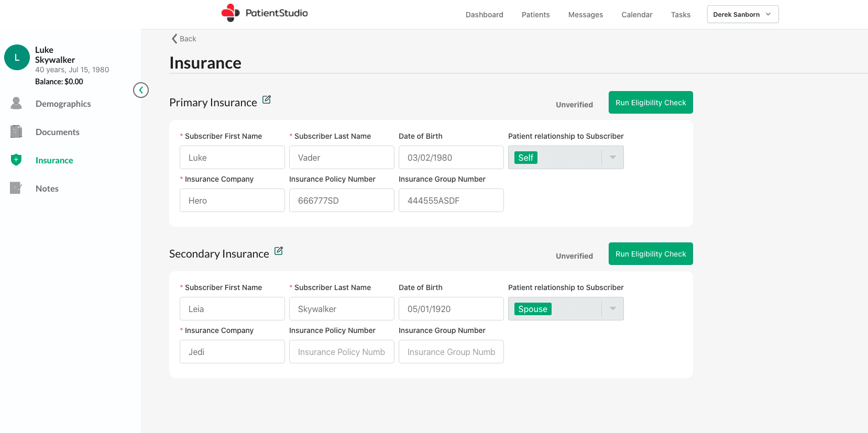Click patient name Luke Skywalker
This screenshot has height=433, width=868.
pyautogui.click(x=55, y=55)
